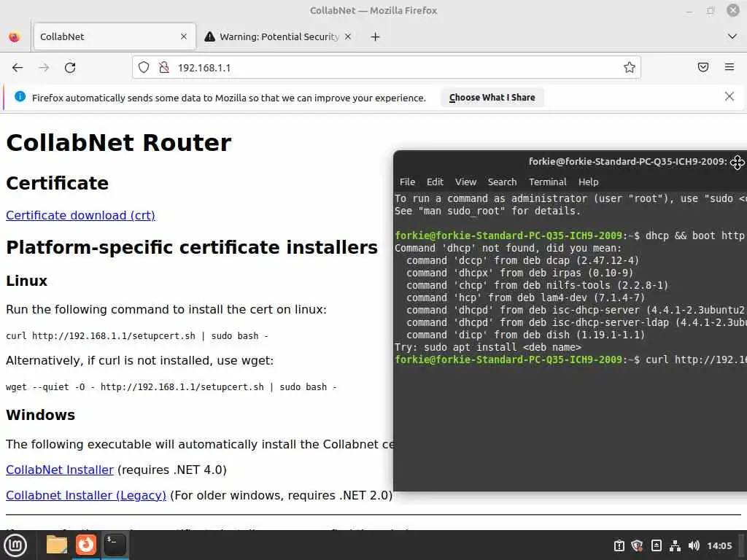Click the Firefox window close button

pos(732,10)
